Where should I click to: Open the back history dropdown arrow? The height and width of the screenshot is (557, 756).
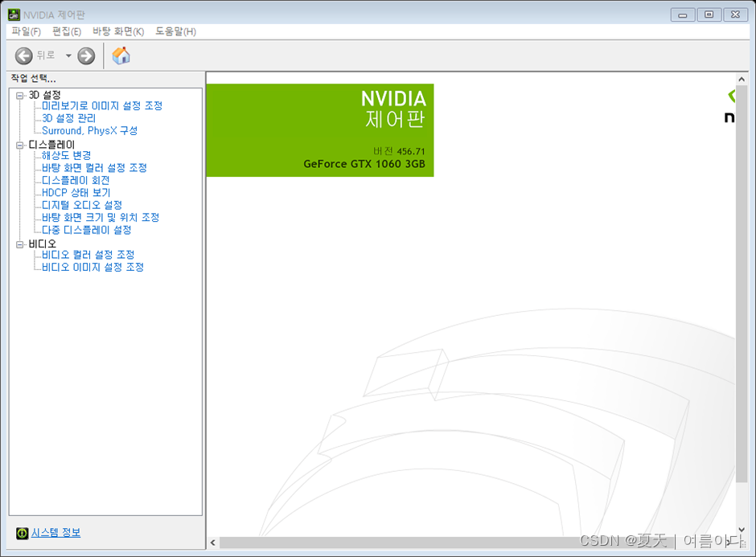(x=68, y=56)
